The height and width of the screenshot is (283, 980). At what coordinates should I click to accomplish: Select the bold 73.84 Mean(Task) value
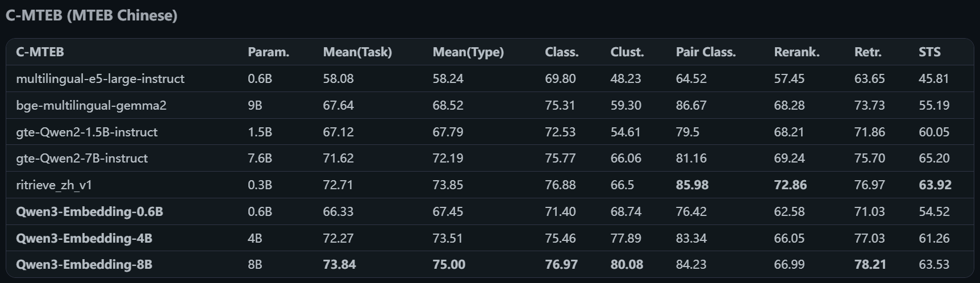click(339, 265)
